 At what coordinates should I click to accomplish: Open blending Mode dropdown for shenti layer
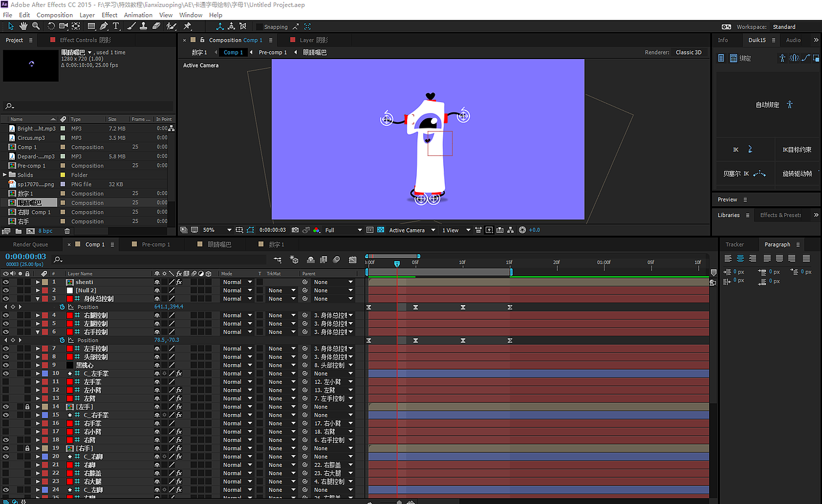point(238,282)
